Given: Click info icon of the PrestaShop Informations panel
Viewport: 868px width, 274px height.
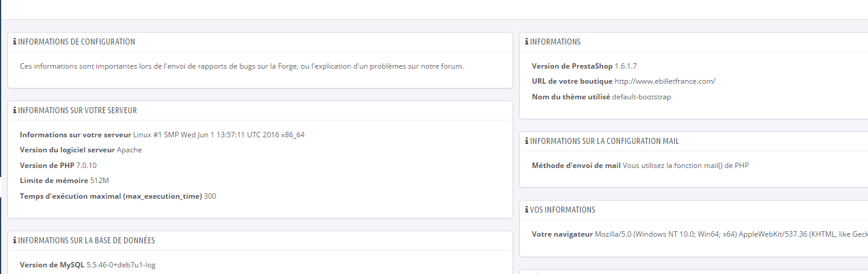Looking at the screenshot, I should (x=526, y=42).
